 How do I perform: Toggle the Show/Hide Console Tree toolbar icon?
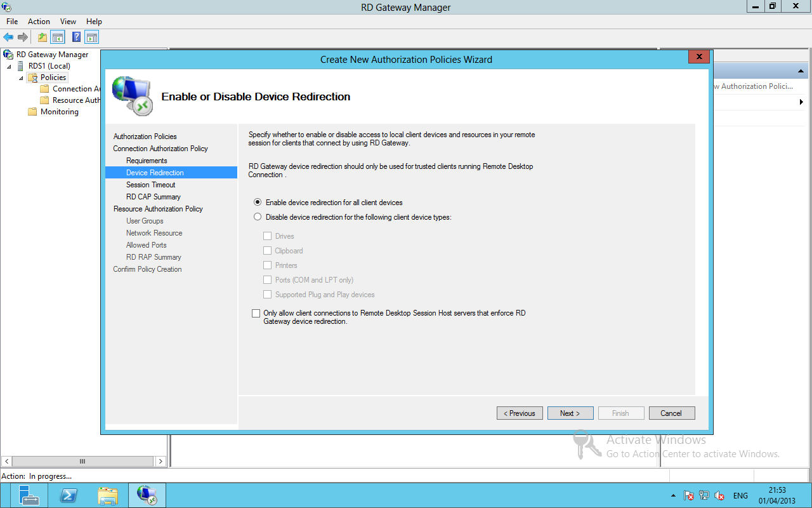click(58, 37)
